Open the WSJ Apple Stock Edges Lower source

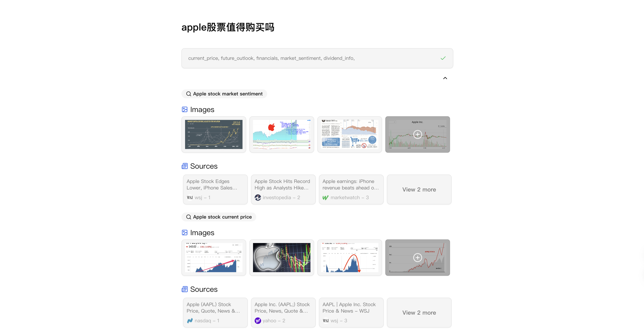point(215,189)
